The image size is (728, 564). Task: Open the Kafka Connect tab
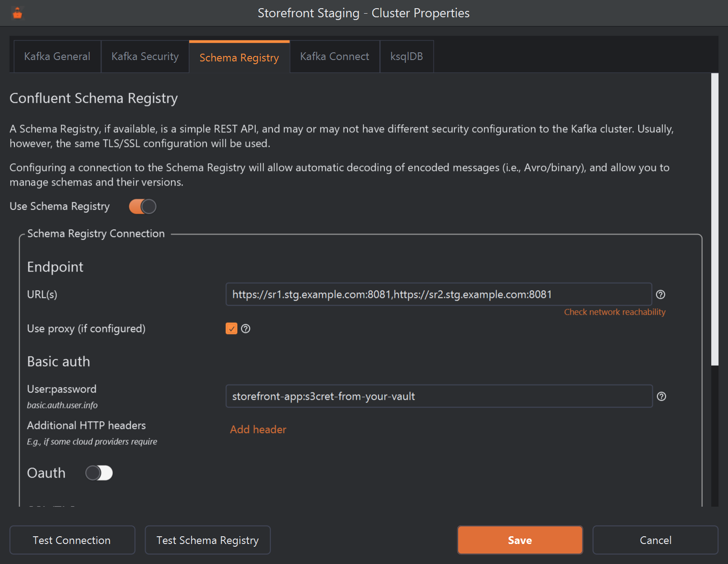pos(335,56)
